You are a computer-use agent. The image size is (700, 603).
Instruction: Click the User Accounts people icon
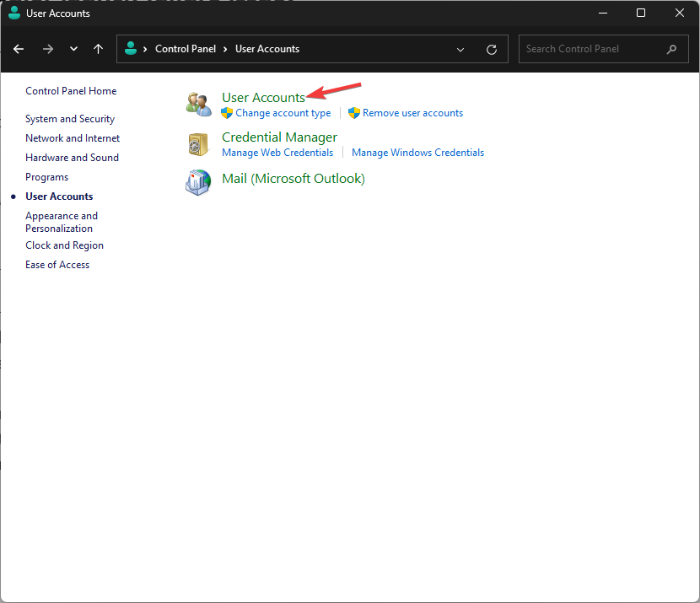199,105
